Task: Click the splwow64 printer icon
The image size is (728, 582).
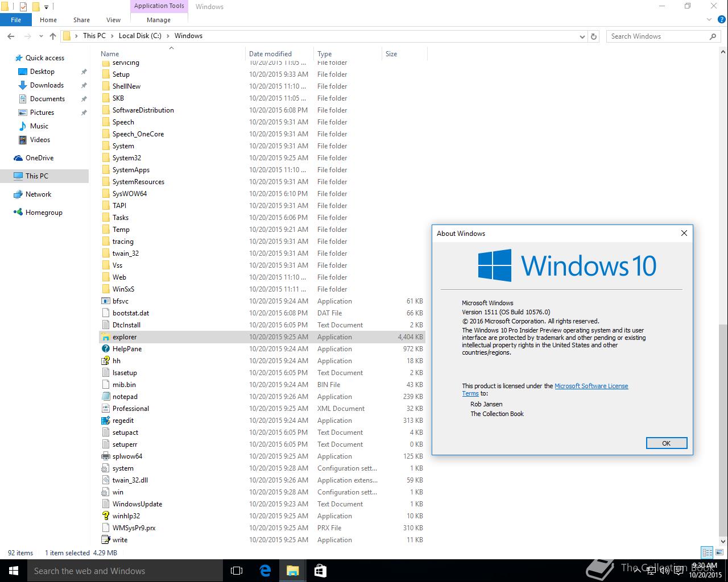Action: pyautogui.click(x=105, y=456)
